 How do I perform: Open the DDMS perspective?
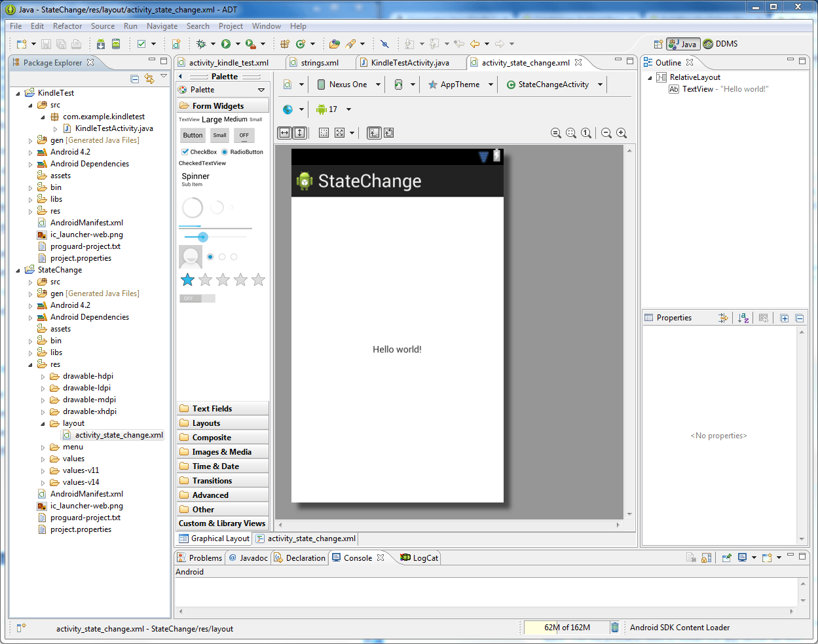[x=720, y=44]
